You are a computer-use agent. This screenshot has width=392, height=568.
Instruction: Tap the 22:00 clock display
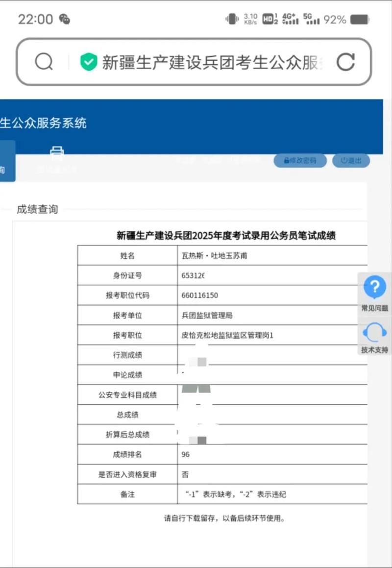34,19
